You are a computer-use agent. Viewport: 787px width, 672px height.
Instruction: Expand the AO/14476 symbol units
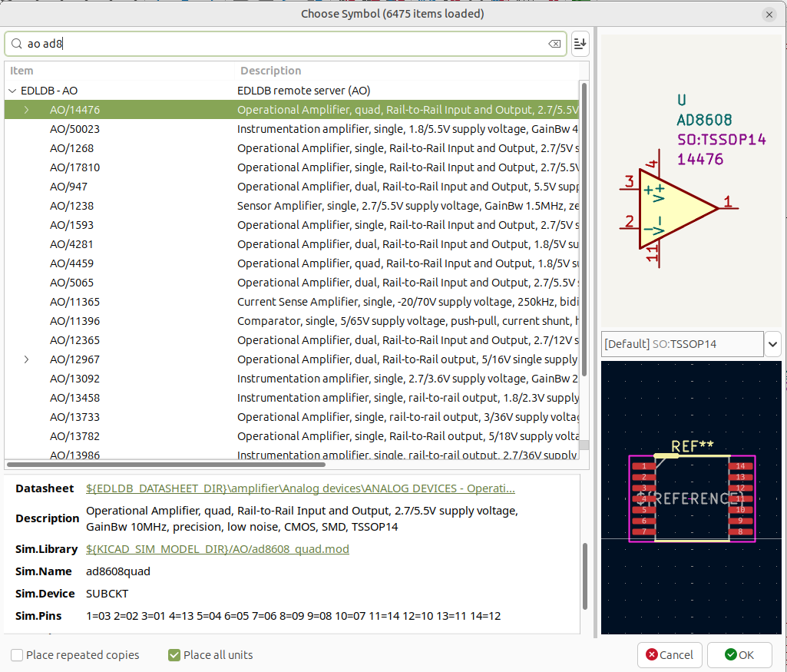27,110
